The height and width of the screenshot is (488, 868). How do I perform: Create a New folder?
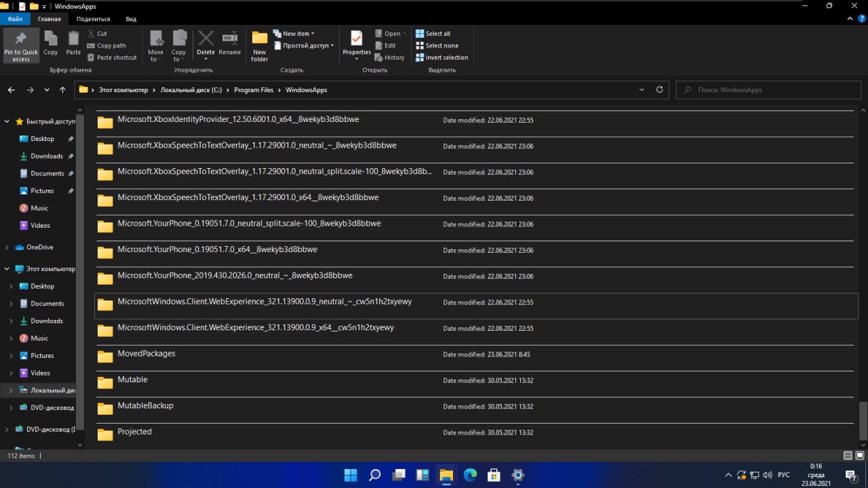tap(260, 46)
